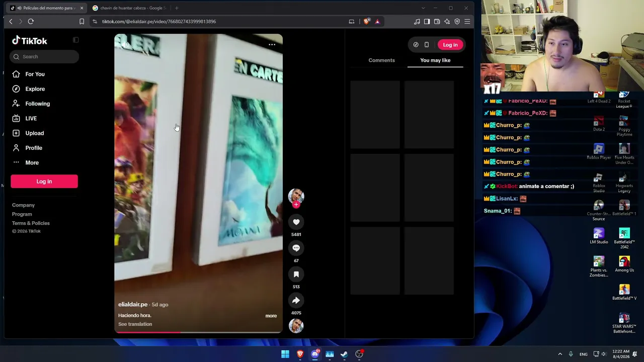The width and height of the screenshot is (644, 362).
Task: Open the tab search chevron dropdown
Action: point(423,8)
